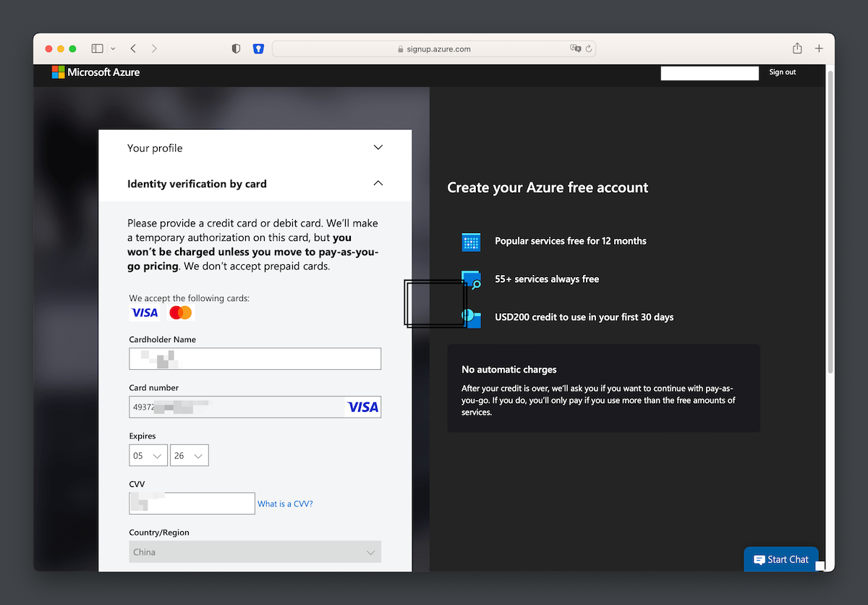Viewport: 868px width, 605px height.
Task: Click We accept the following cards text
Action: click(x=190, y=298)
